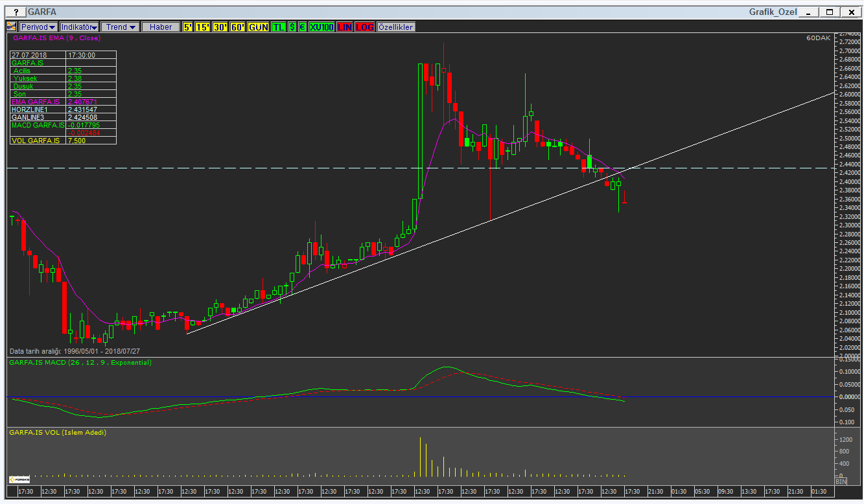Set linear scale with LIN
864x504 pixels.
point(345,27)
